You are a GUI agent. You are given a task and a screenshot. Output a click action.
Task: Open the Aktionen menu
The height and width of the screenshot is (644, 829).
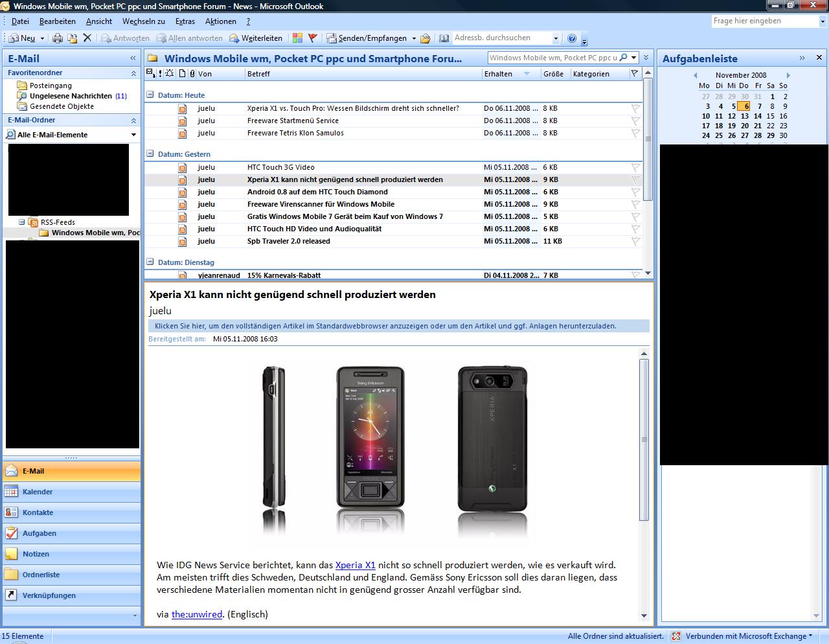point(221,21)
